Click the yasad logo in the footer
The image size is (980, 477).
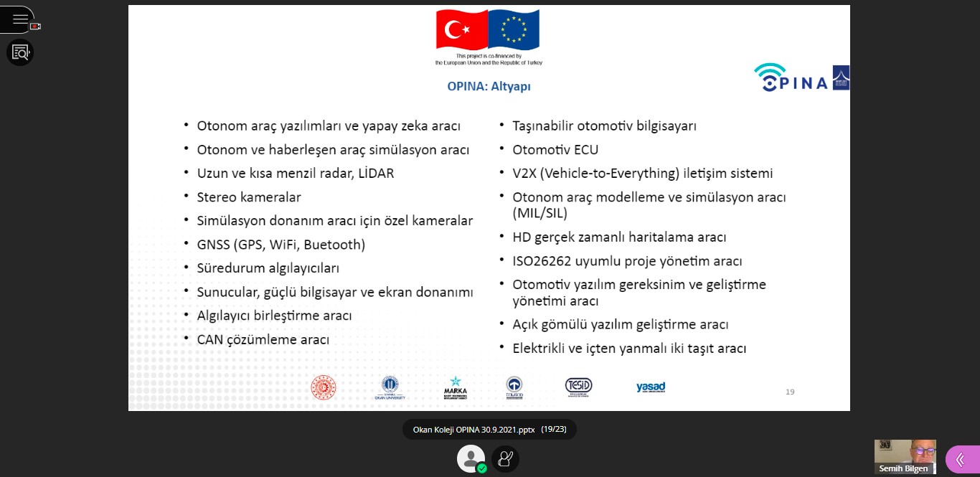[650, 387]
